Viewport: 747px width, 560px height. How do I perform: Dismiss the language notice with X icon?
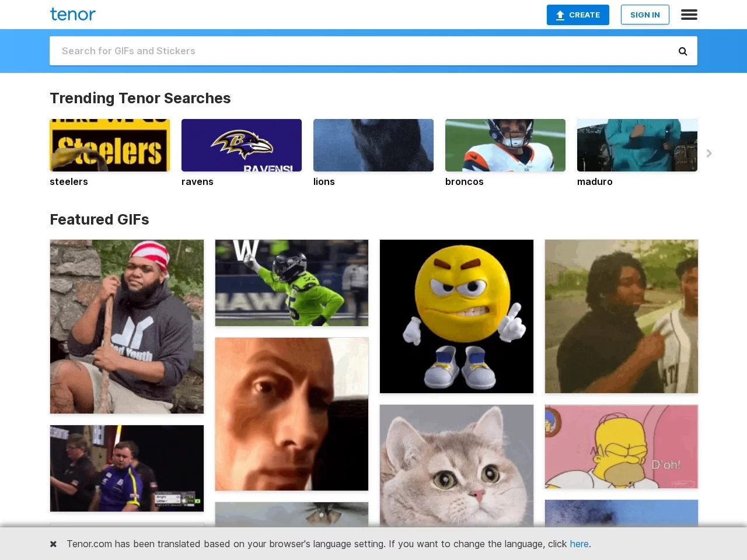(x=53, y=544)
